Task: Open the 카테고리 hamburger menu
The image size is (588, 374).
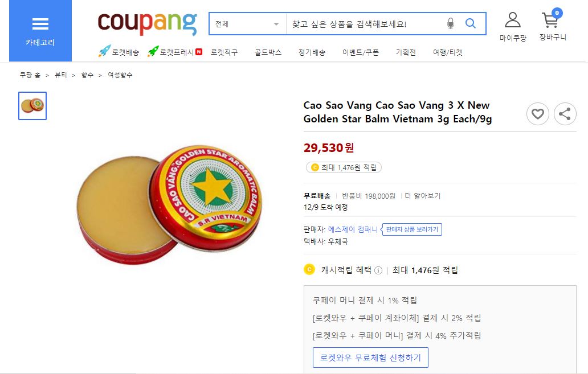Action: [x=40, y=31]
